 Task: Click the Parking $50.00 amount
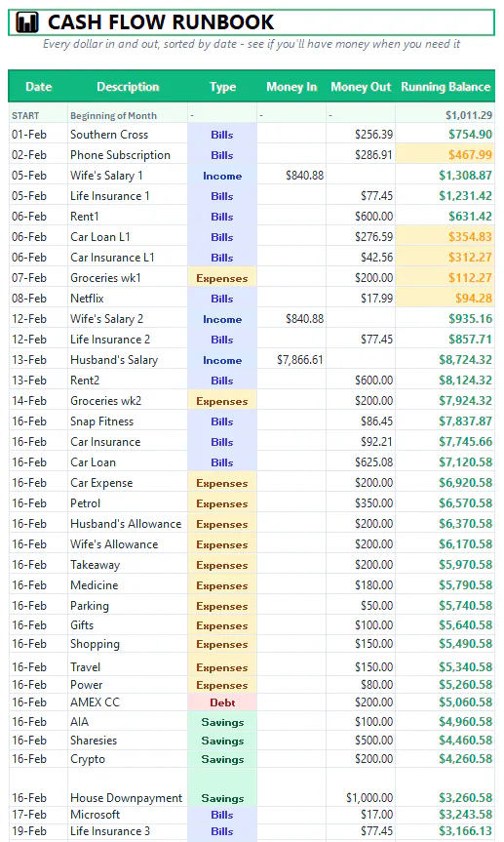[361, 606]
